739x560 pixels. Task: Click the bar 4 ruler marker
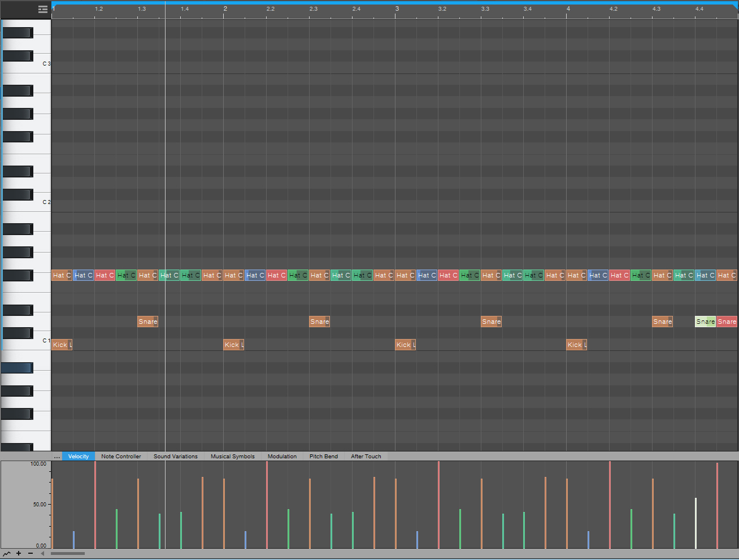568,9
